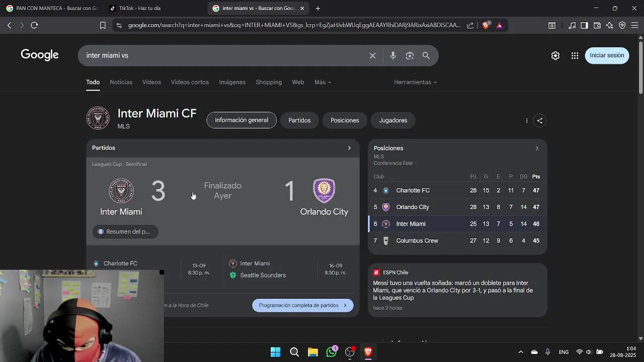Screen dimensions: 644x362
Task: Select the Videos cortos tab
Action: click(190, 82)
